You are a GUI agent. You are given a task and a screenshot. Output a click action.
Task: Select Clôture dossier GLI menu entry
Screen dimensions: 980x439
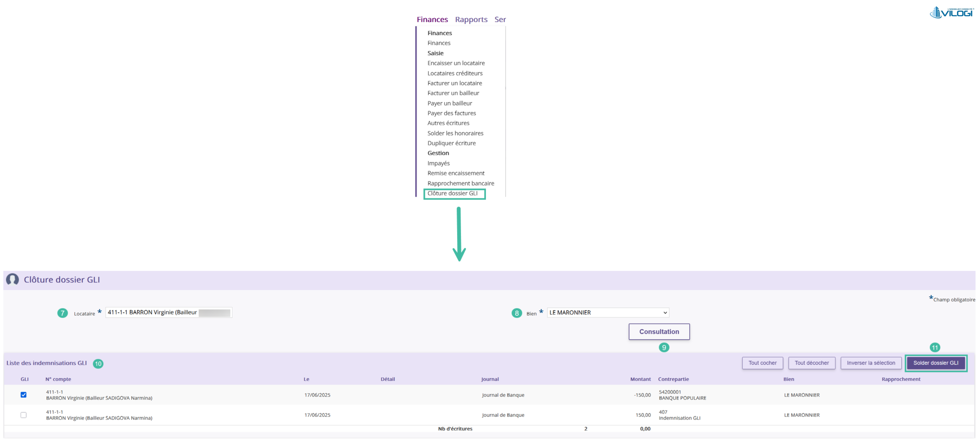click(452, 193)
